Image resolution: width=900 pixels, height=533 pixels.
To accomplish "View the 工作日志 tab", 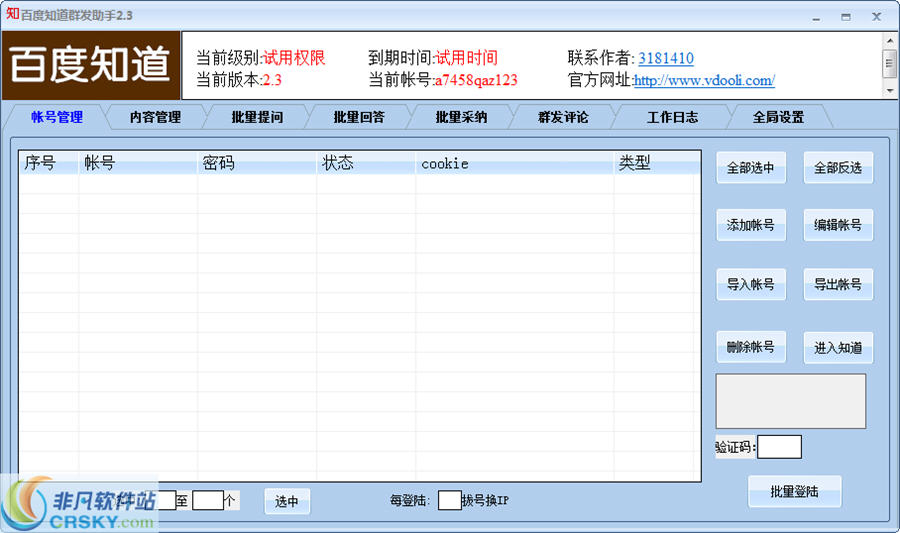I will pyautogui.click(x=672, y=117).
